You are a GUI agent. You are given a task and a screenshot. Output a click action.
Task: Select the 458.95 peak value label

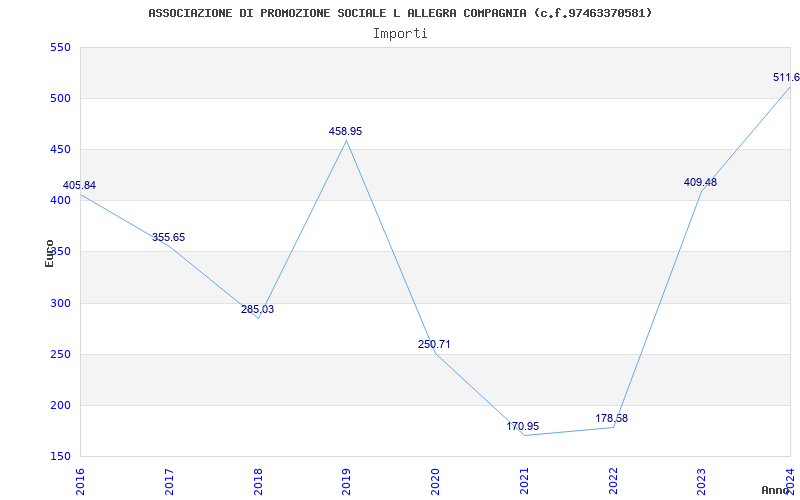pyautogui.click(x=345, y=131)
